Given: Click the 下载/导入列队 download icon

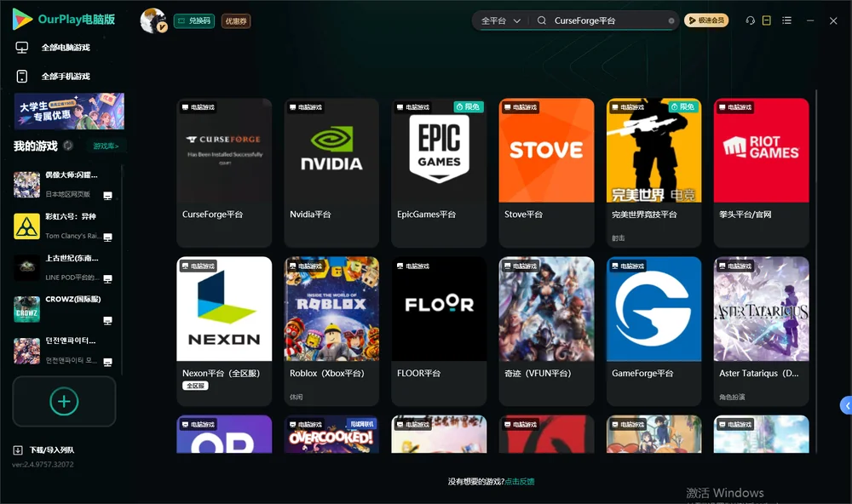Looking at the screenshot, I should (x=18, y=450).
